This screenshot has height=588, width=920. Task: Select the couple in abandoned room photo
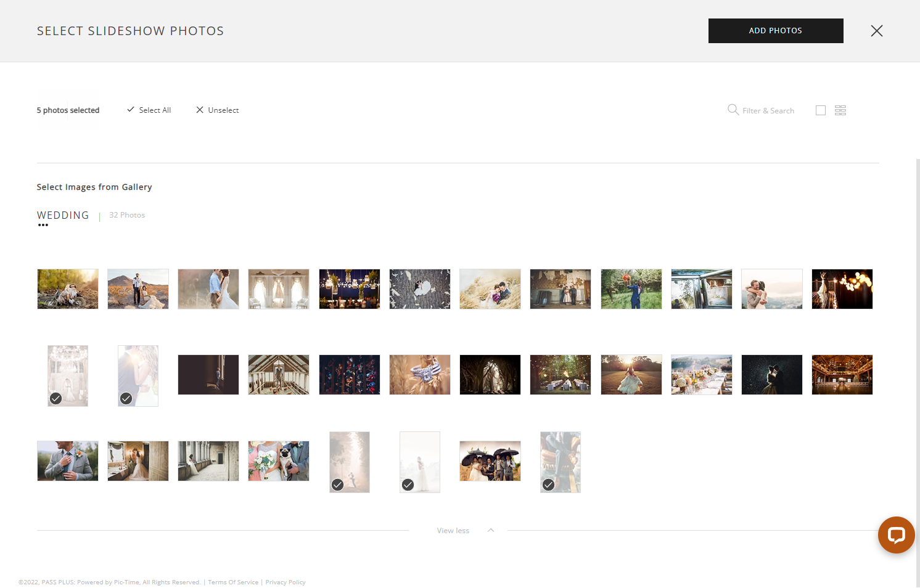[x=561, y=289]
